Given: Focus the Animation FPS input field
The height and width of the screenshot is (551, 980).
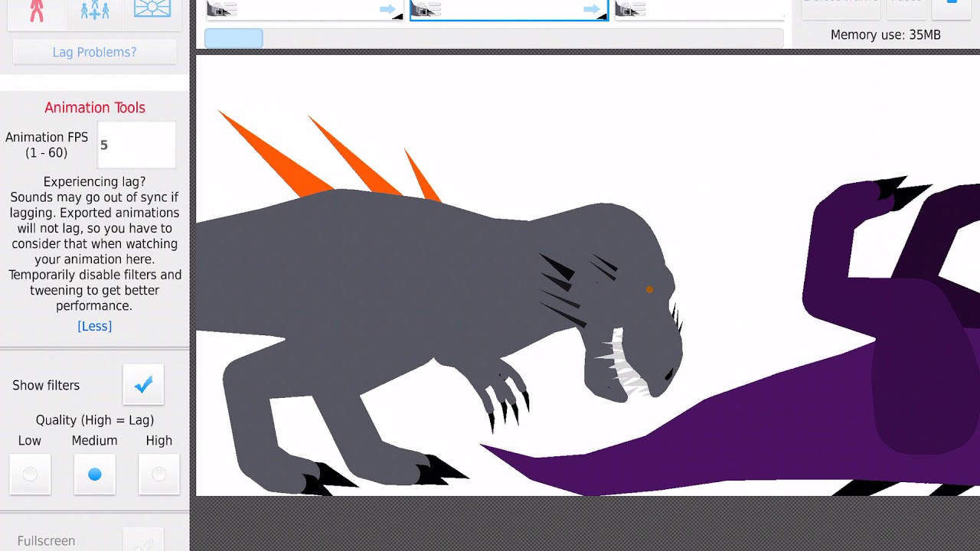Looking at the screenshot, I should pos(136,145).
